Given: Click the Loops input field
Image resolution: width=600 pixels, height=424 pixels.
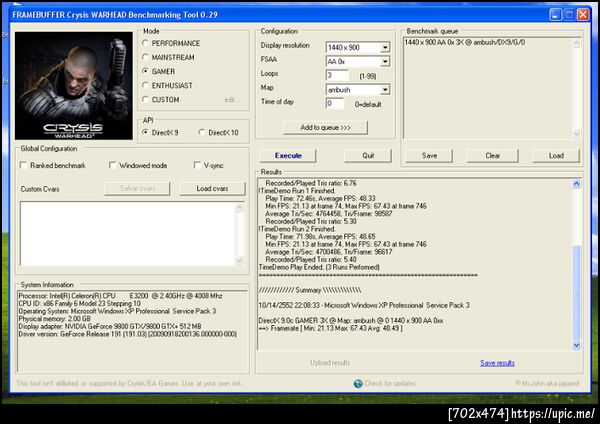Looking at the screenshot, I should pyautogui.click(x=337, y=75).
